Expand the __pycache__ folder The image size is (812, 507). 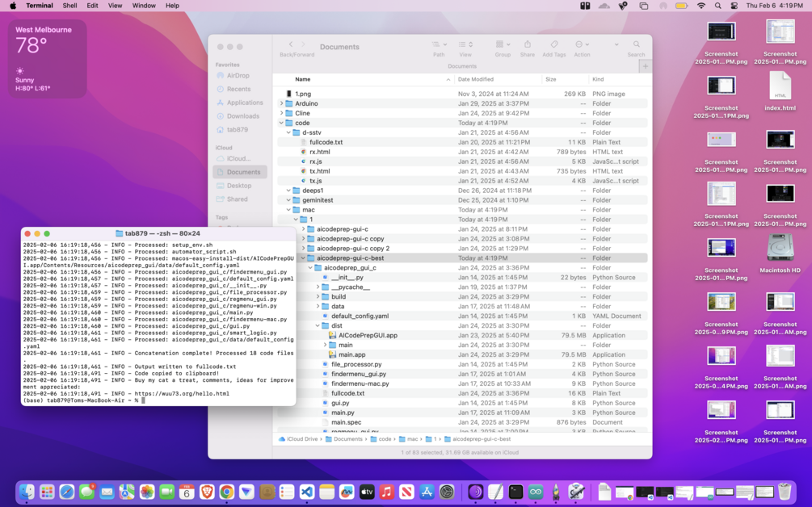[318, 287]
